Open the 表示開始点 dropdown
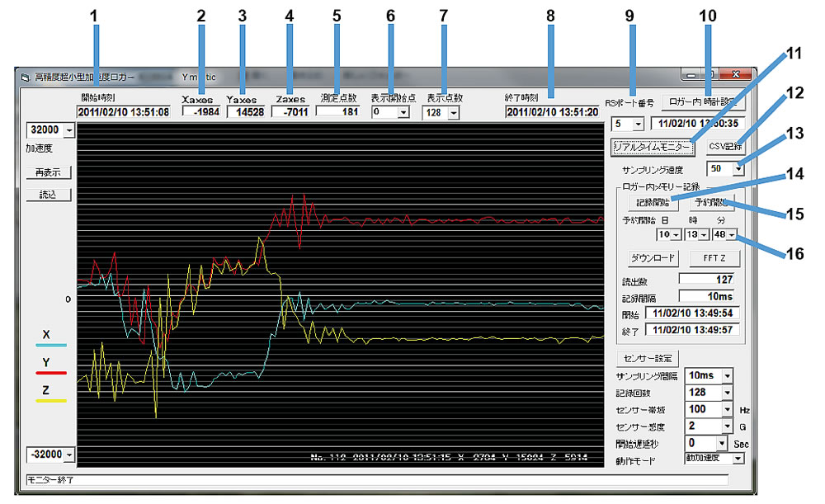Screen dimensions: 825x504 pos(403,113)
